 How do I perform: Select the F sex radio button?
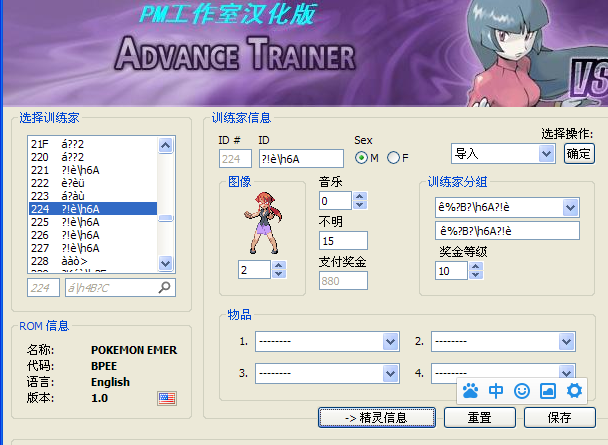[393, 158]
